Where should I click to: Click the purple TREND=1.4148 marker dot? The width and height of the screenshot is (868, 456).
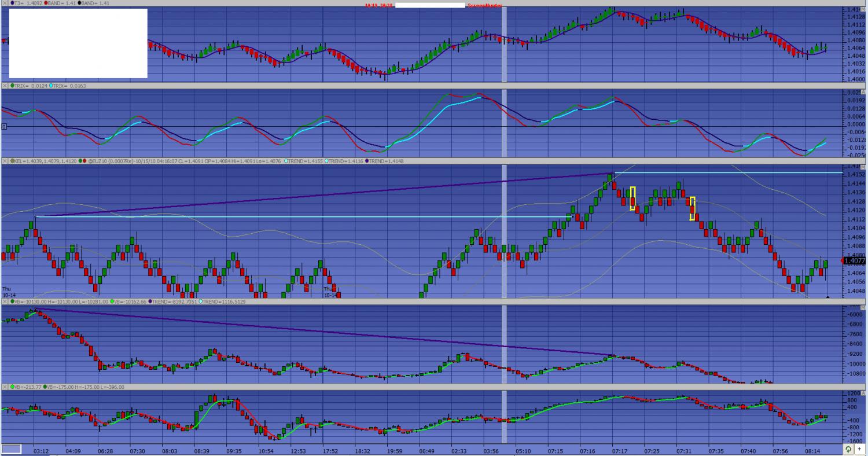pos(367,161)
